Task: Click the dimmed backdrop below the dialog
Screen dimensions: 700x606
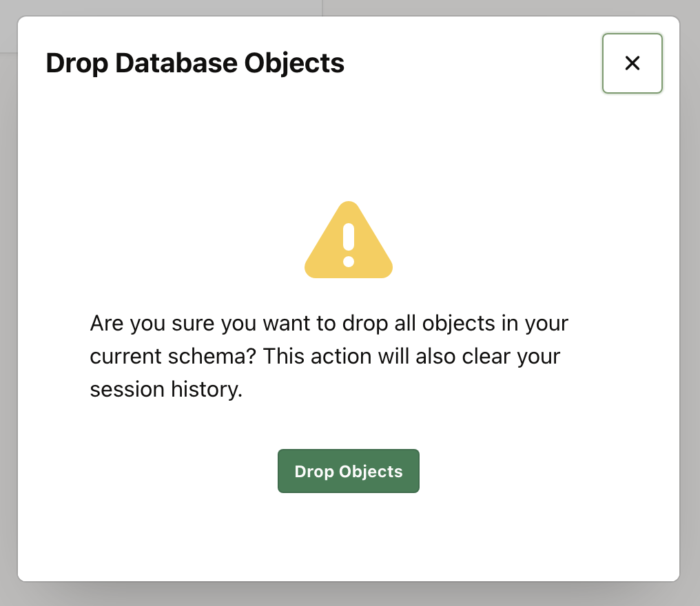Action: [349, 594]
